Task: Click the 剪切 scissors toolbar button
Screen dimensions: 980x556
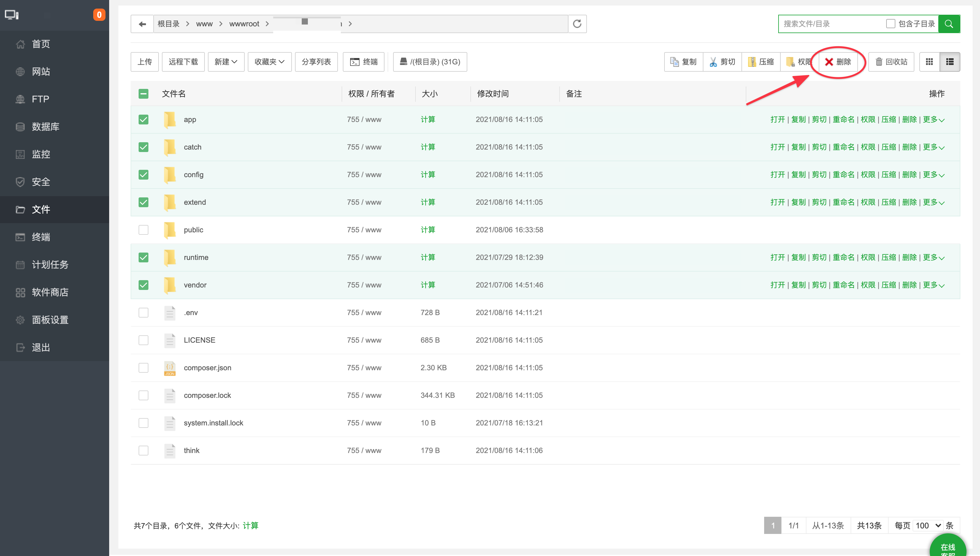Action: coord(722,62)
